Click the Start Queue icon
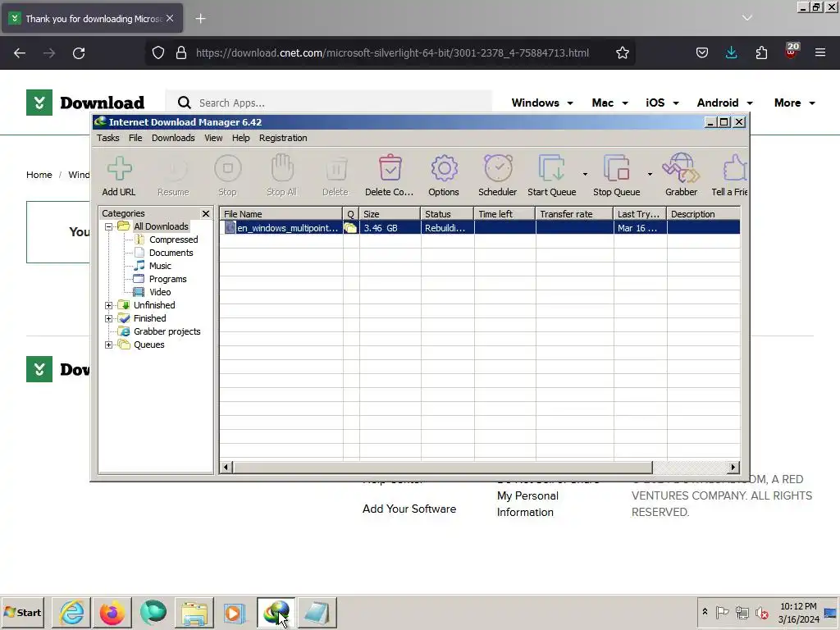 (x=551, y=169)
